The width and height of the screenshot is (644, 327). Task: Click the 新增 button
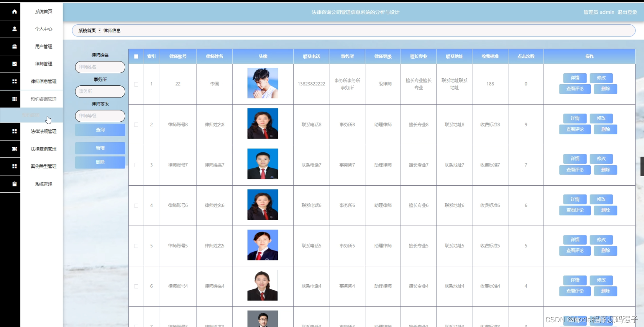[100, 148]
